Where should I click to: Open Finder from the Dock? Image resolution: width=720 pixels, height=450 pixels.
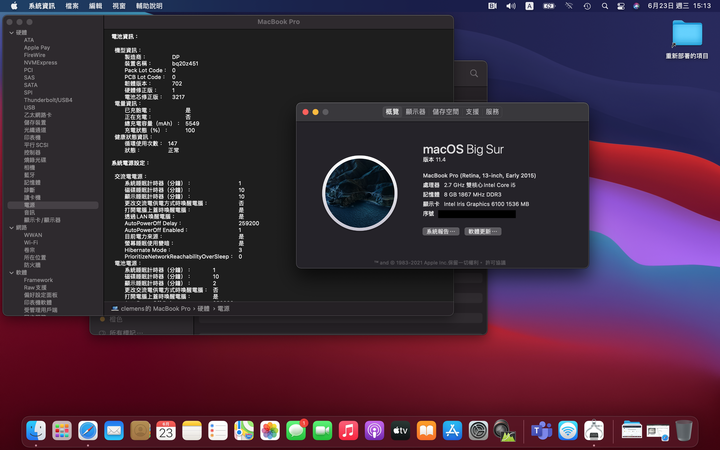(36, 430)
